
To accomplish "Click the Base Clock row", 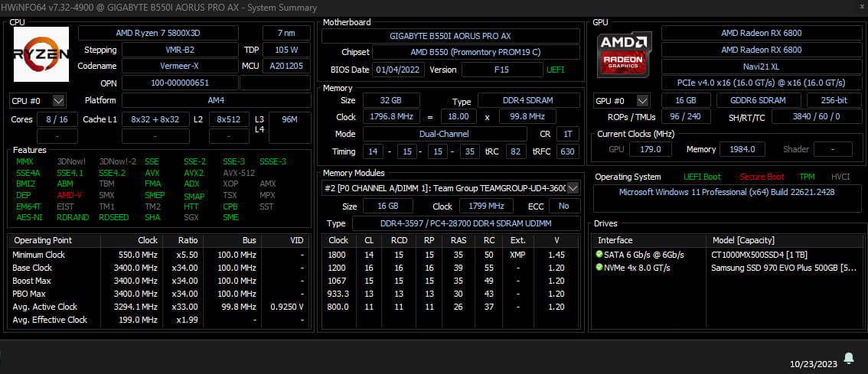I will pos(158,267).
